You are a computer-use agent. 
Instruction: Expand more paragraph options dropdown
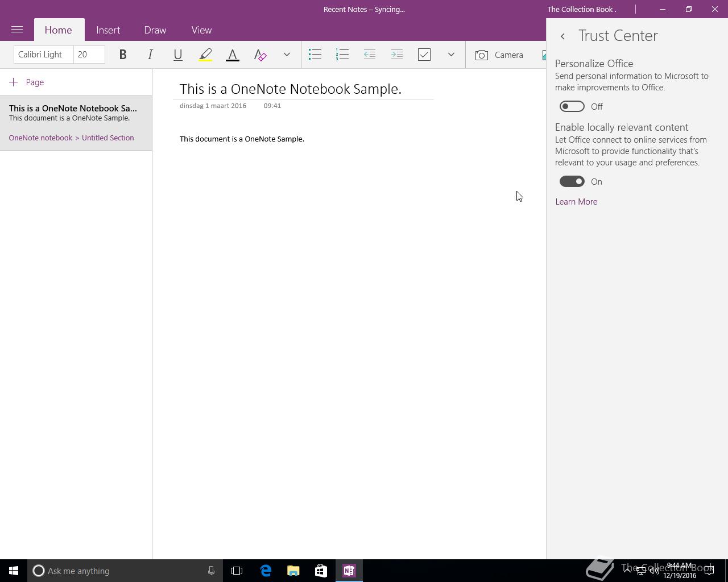point(451,55)
